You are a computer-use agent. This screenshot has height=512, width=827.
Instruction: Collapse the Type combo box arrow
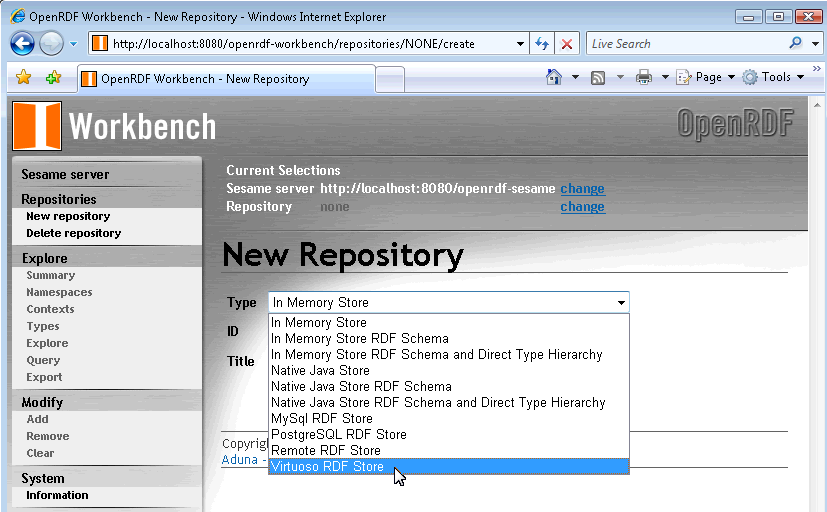click(x=621, y=302)
